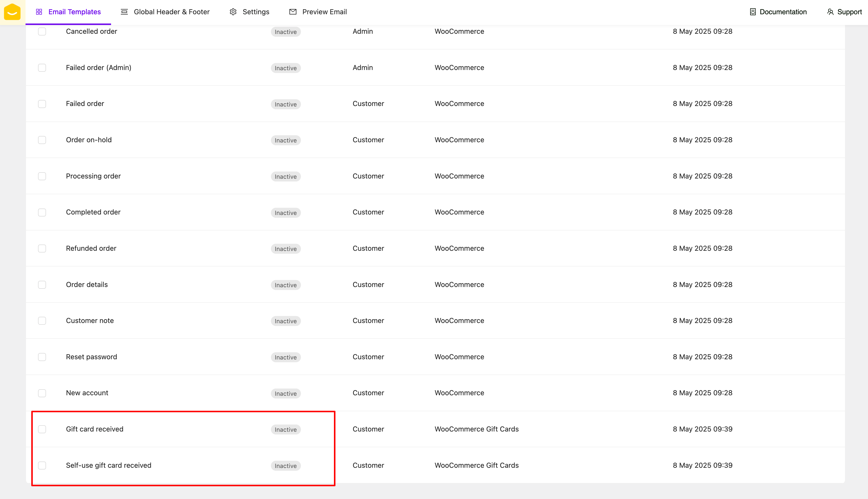This screenshot has height=499, width=868.
Task: Click the Email Templates grid icon
Action: (39, 12)
